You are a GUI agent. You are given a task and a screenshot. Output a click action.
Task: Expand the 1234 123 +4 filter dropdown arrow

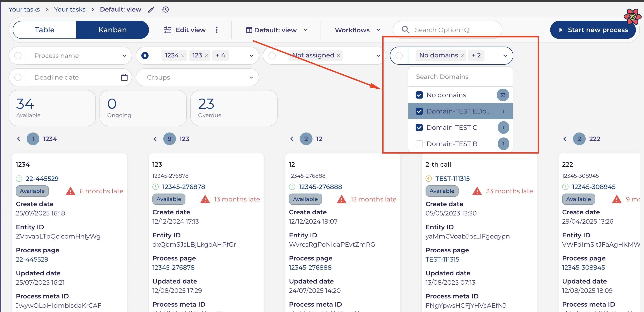tap(251, 55)
